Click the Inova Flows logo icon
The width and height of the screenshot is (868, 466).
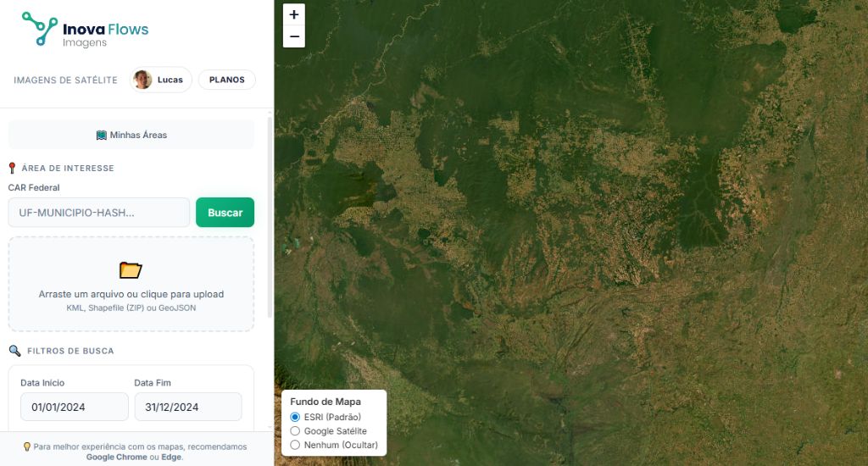click(x=39, y=29)
